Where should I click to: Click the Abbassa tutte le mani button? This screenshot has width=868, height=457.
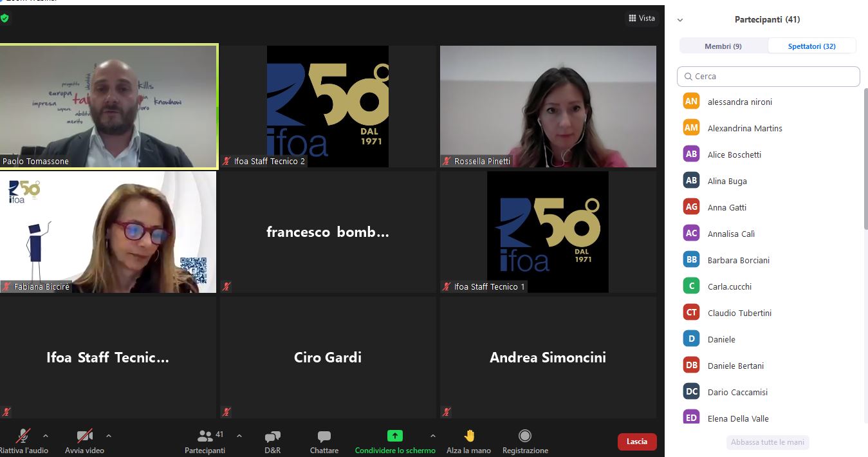point(768,442)
